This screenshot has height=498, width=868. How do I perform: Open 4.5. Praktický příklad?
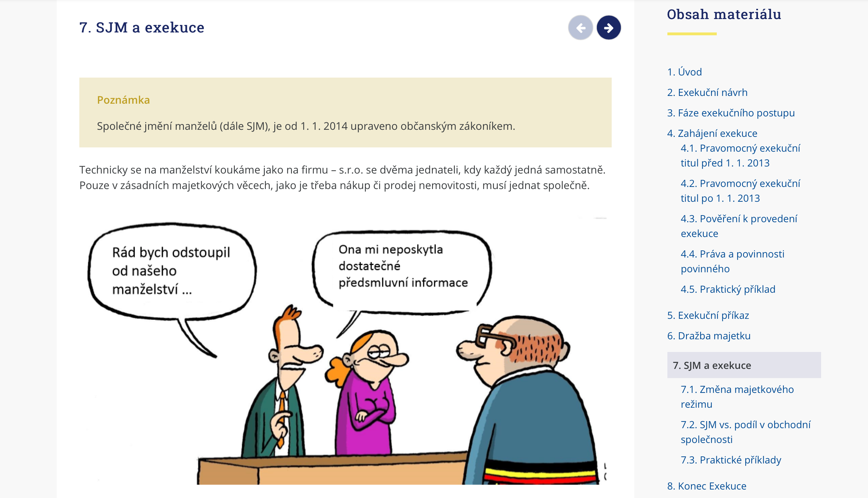click(728, 289)
